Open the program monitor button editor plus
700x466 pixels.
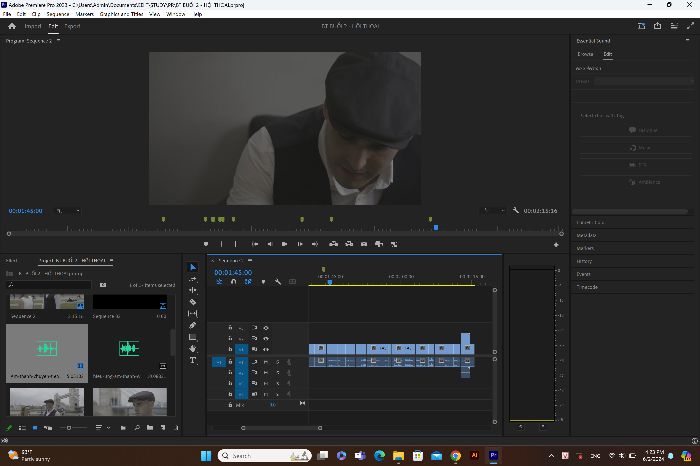[x=556, y=245]
